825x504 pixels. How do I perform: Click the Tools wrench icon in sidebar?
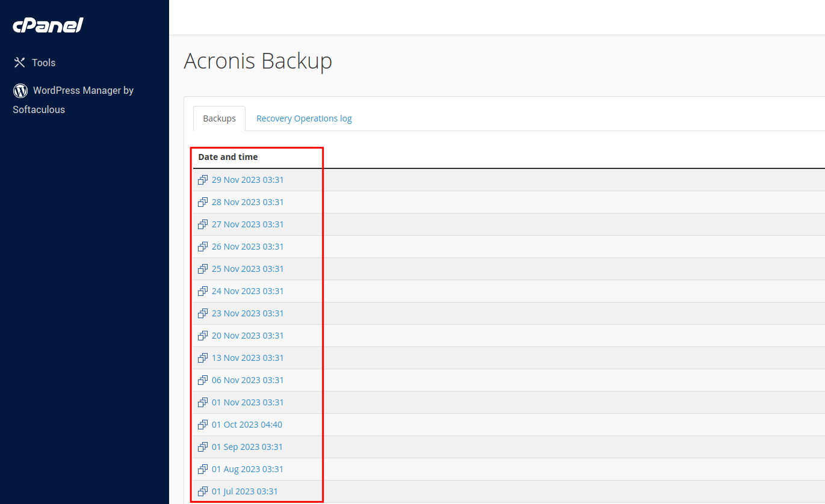point(19,63)
